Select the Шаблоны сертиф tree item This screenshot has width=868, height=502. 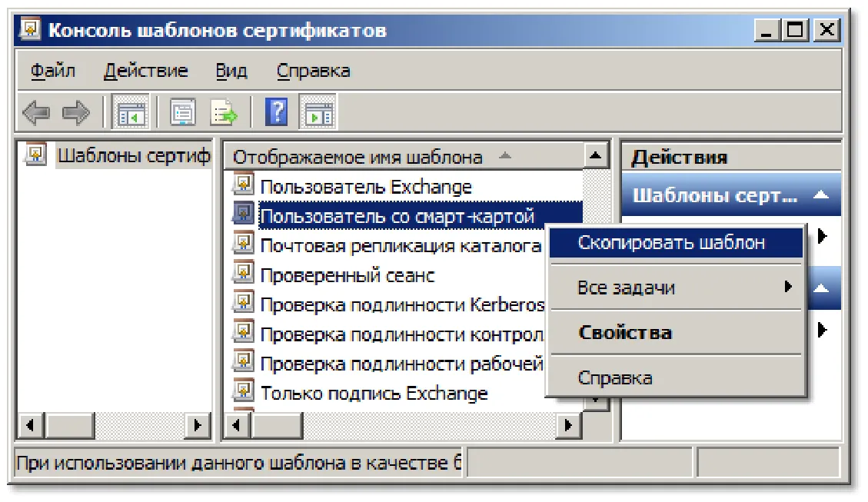tap(134, 155)
